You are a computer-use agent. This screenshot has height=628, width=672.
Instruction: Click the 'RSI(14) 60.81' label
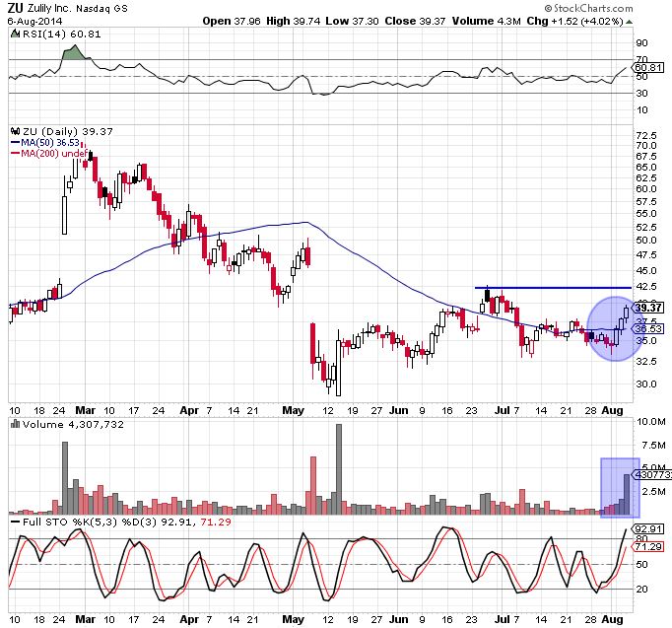(x=62, y=34)
